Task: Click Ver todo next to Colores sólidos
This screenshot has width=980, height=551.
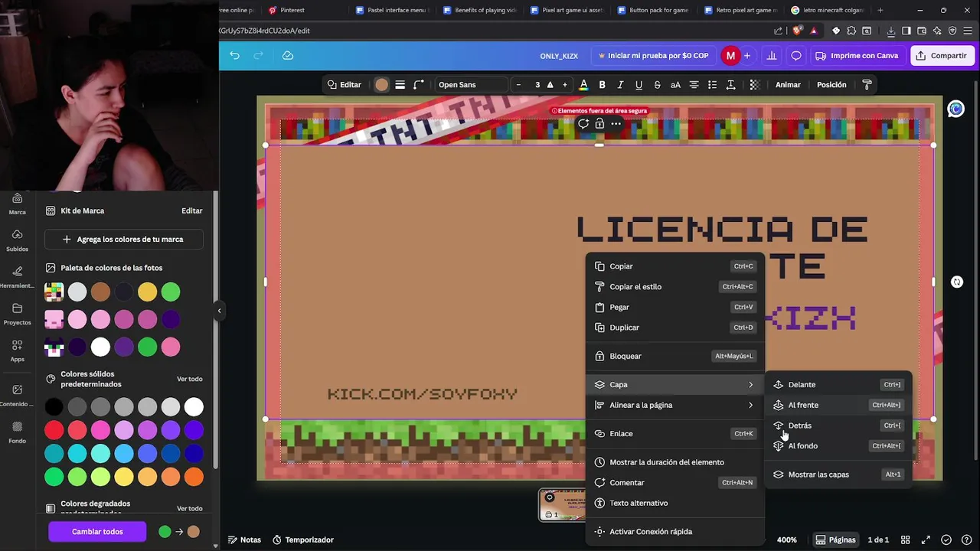Action: [x=190, y=379]
